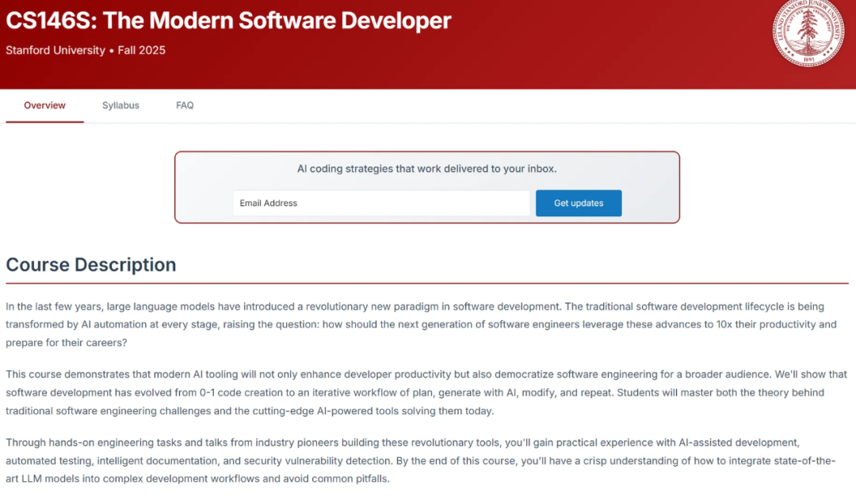Focus the Email Address input field
856x504 pixels.
381,203
